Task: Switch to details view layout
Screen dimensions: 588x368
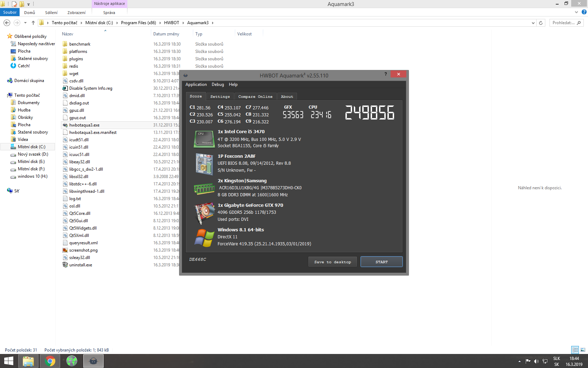Action: (575, 350)
